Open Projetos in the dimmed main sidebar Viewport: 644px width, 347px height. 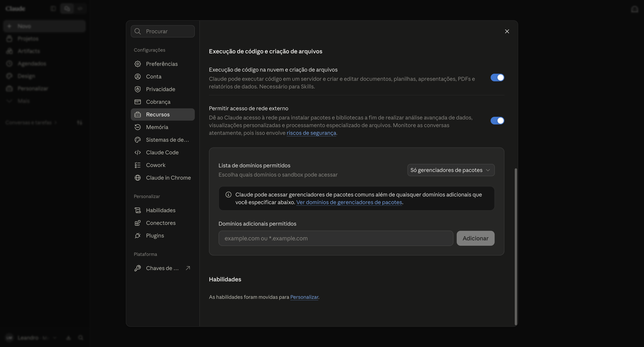pos(44,39)
